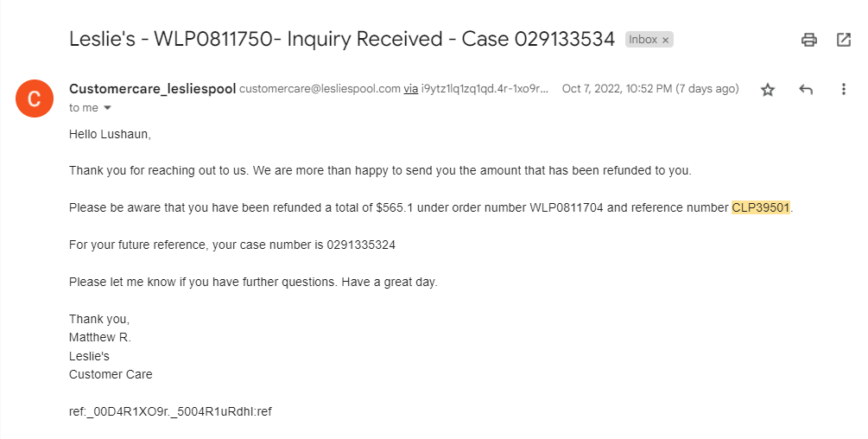Click the truncated via domain i9ytz1lq1zq1qd

[485, 88]
